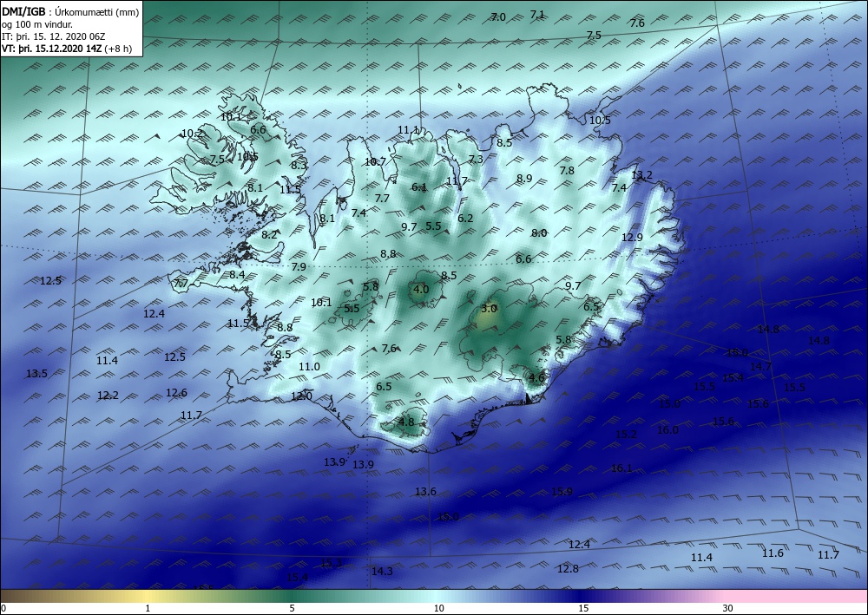Click the 6.2 value on the map
Screen dimensions: 868x615
point(465,219)
